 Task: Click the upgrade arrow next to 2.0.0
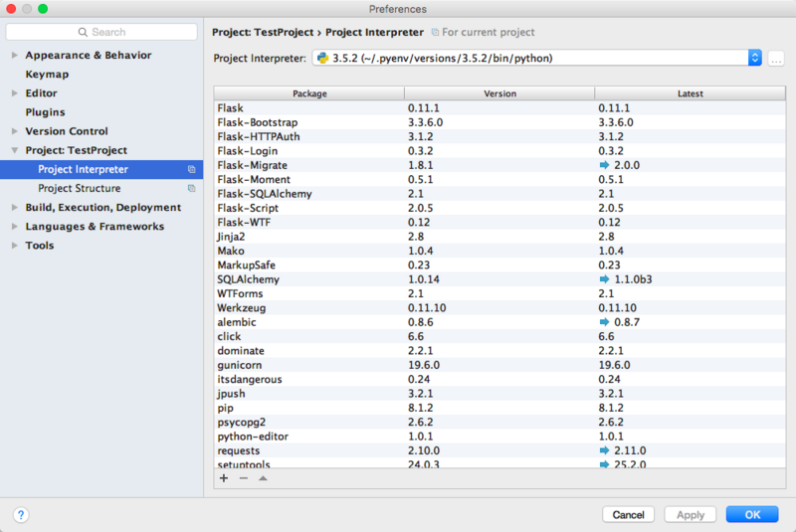tap(604, 165)
